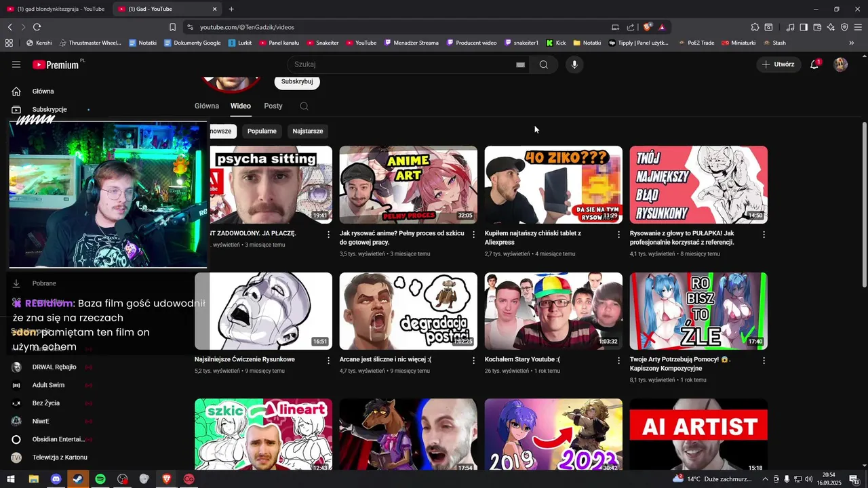Filter videos by Popularne chip
Viewport: 868px width, 488px height.
click(262, 131)
